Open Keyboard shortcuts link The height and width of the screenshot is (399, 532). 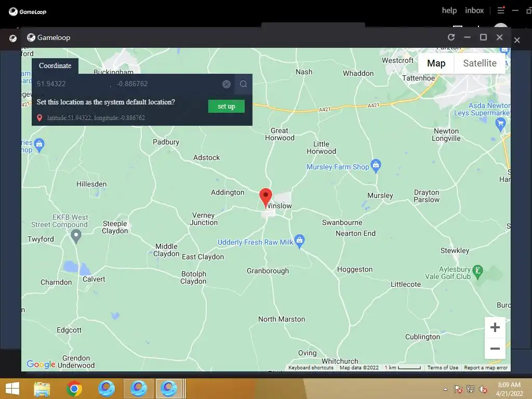coord(311,367)
